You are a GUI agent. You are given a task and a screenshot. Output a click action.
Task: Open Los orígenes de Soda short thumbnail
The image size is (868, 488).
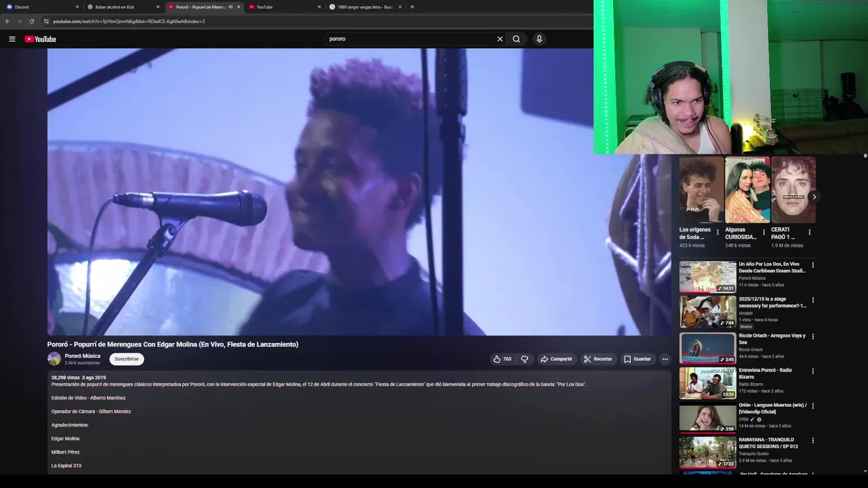tap(701, 190)
